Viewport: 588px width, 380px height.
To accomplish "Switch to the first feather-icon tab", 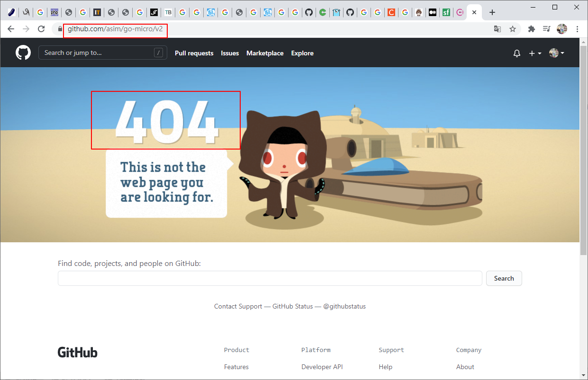I will pos(12,12).
